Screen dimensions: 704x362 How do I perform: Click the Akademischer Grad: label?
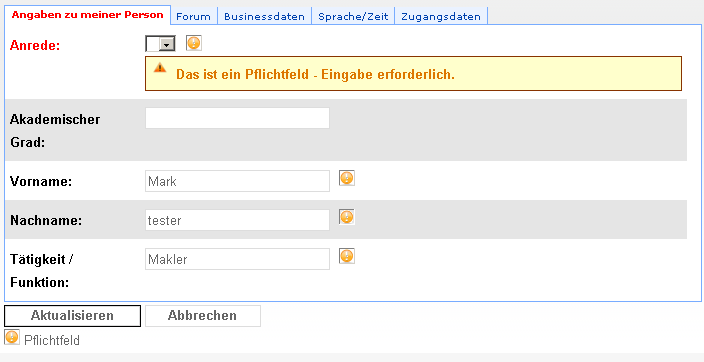[x=55, y=131]
